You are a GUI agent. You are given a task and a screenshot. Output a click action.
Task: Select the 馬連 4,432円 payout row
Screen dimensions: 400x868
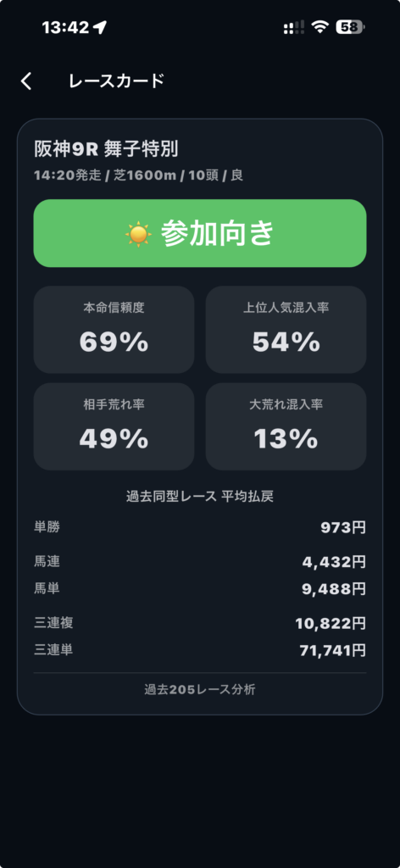click(x=200, y=562)
